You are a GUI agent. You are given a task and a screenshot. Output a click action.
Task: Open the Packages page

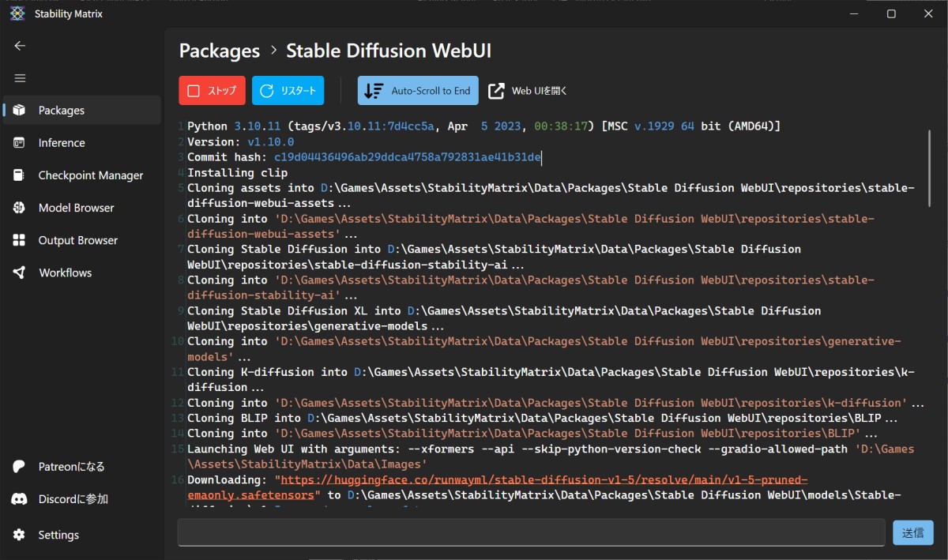point(82,111)
